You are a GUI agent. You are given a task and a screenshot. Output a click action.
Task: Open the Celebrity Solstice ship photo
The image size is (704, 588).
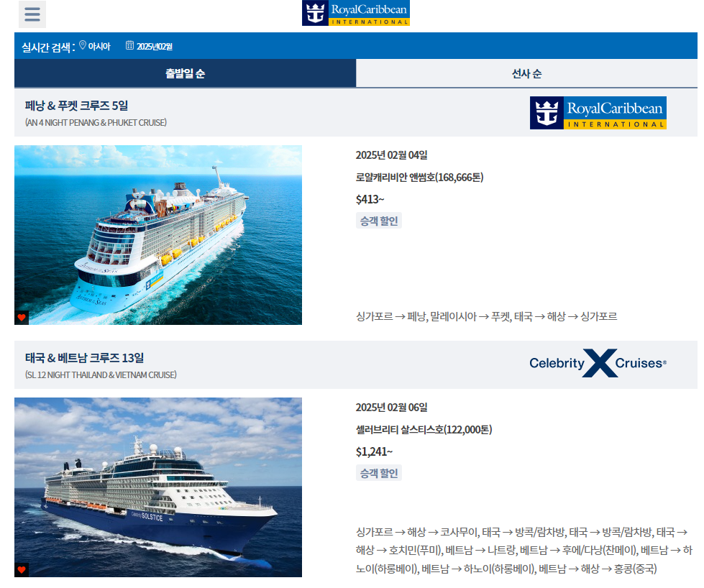(158, 487)
